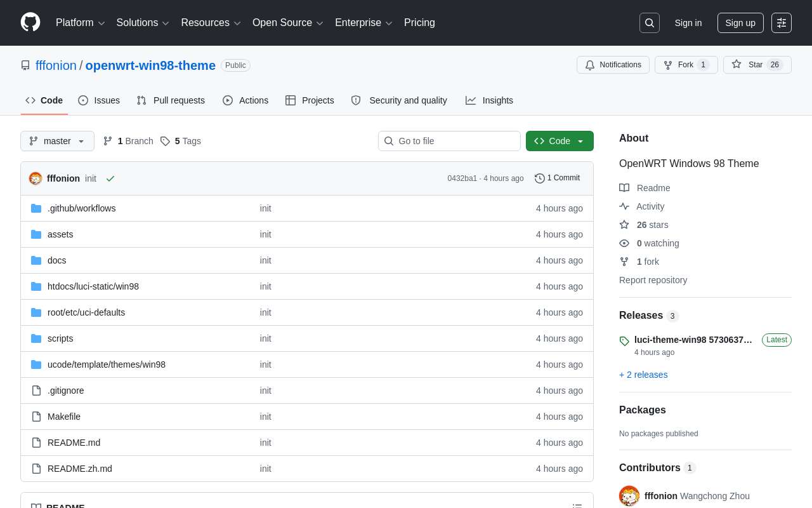812x508 pixels.
Task: Open the Actions tab
Action: [x=246, y=100]
